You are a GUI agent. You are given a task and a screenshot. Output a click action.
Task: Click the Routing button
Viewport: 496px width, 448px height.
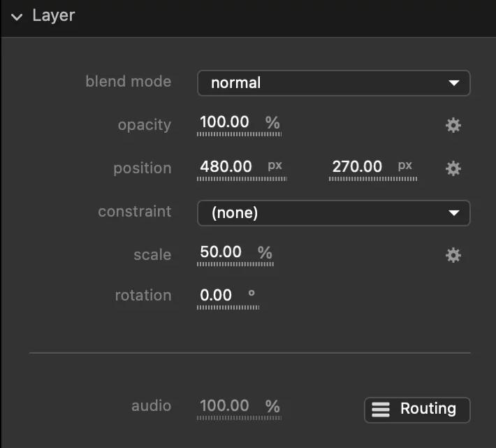pyautogui.click(x=417, y=410)
